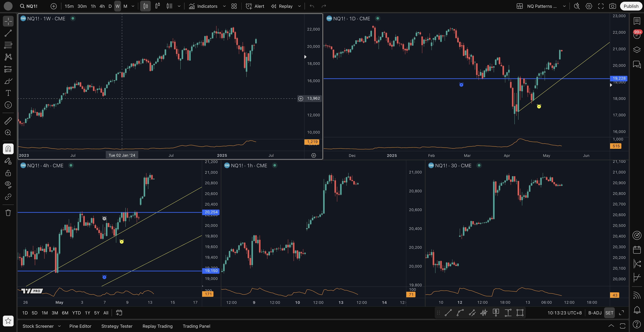Click the blue 19,228 price line label
The height and width of the screenshot is (332, 644).
point(619,78)
